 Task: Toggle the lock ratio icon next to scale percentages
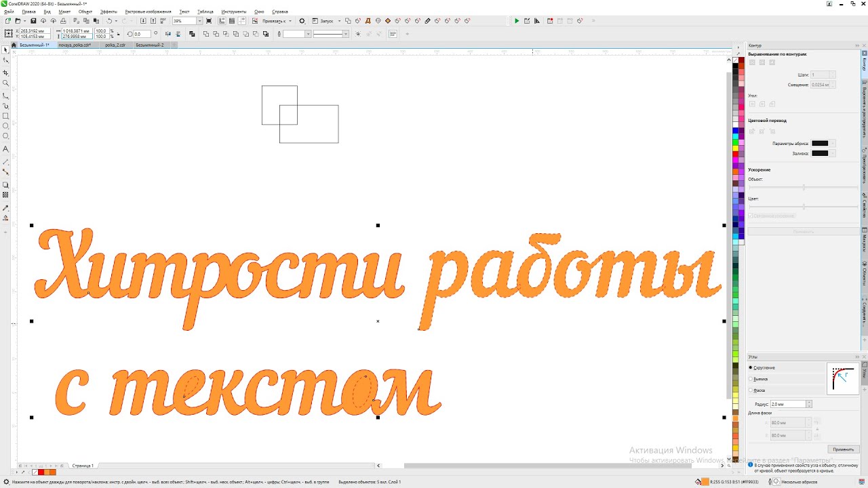pyautogui.click(x=119, y=33)
